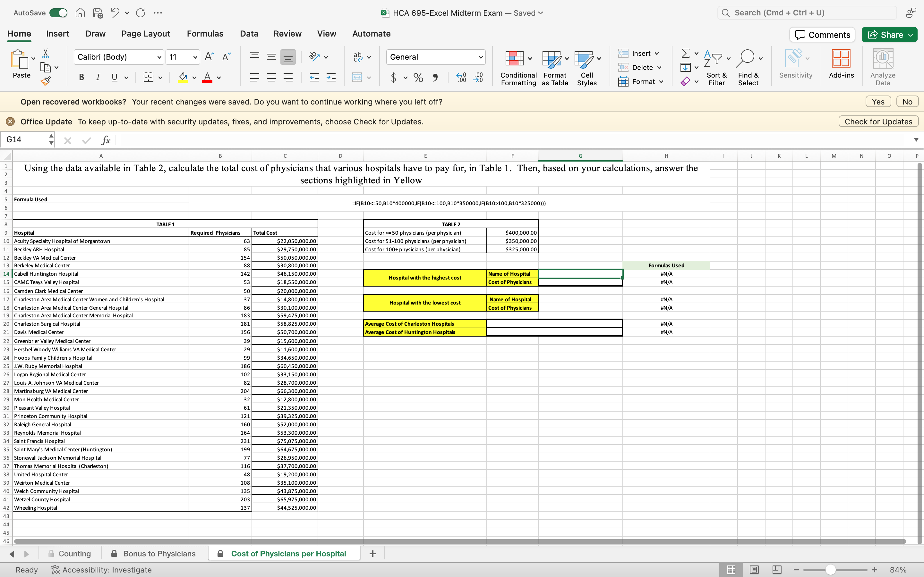Image resolution: width=924 pixels, height=577 pixels.
Task: Open the Bonus to Physicians sheet
Action: pyautogui.click(x=159, y=553)
